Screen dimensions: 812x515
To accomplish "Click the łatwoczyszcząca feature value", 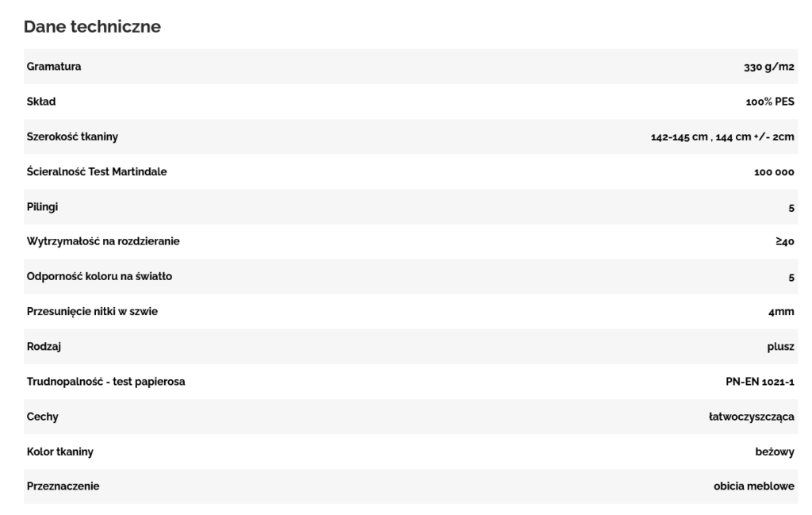I will (x=751, y=417).
